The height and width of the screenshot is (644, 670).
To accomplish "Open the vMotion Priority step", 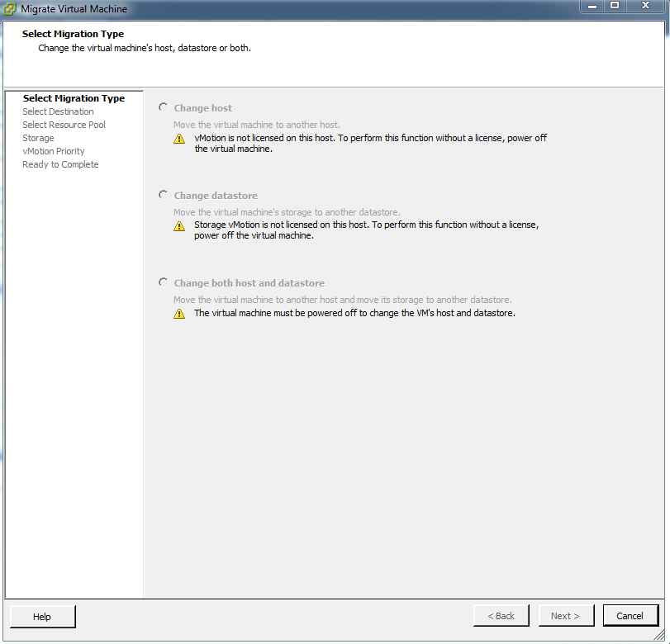I will pyautogui.click(x=54, y=151).
